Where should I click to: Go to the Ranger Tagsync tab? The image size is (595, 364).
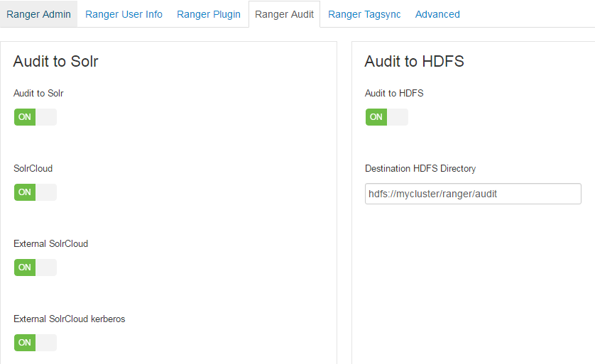tap(364, 14)
